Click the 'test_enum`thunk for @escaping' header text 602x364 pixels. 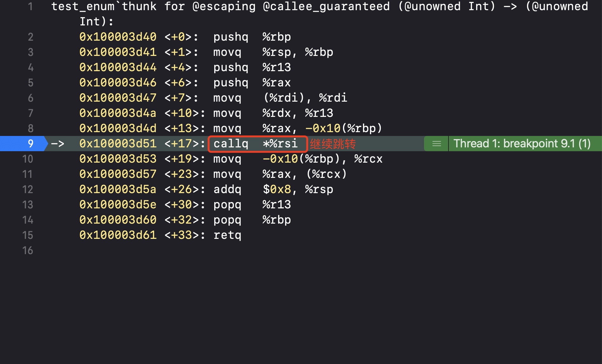pyautogui.click(x=153, y=6)
